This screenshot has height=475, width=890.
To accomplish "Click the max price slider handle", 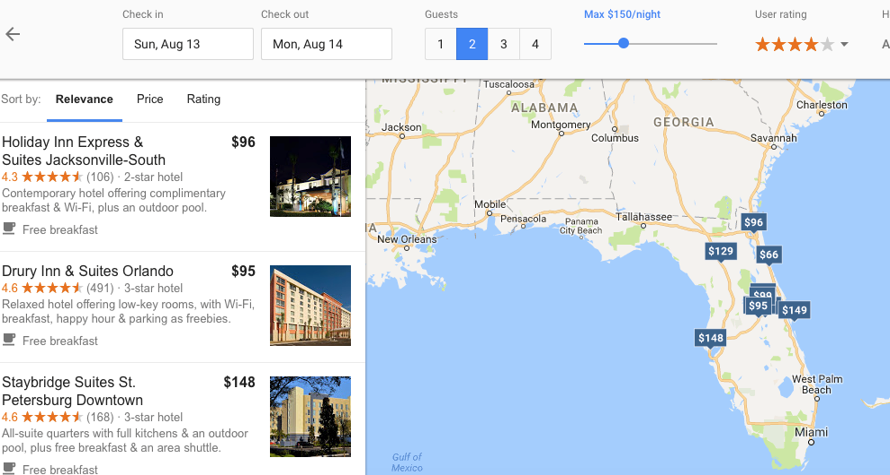I will [x=623, y=43].
